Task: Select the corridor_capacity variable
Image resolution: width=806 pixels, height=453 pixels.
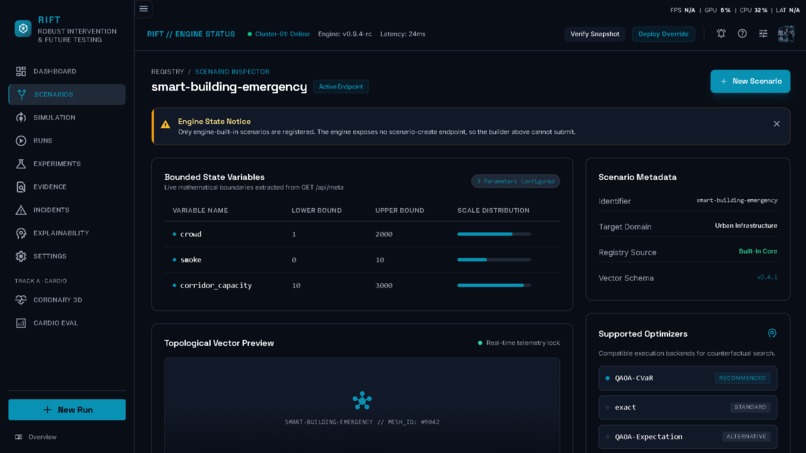Action: (362, 285)
